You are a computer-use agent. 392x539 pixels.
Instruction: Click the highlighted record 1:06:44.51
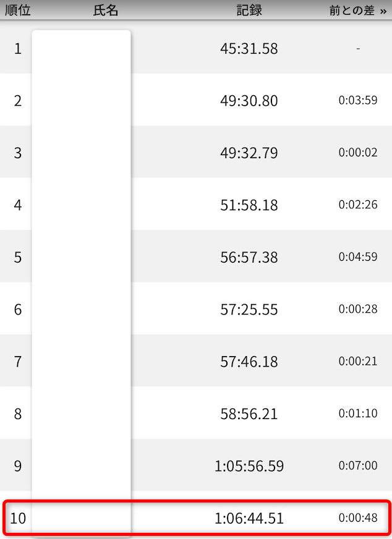249,518
